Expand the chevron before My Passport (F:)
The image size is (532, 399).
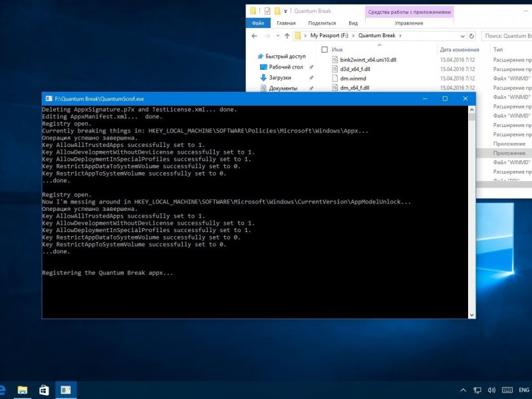pyautogui.click(x=305, y=36)
